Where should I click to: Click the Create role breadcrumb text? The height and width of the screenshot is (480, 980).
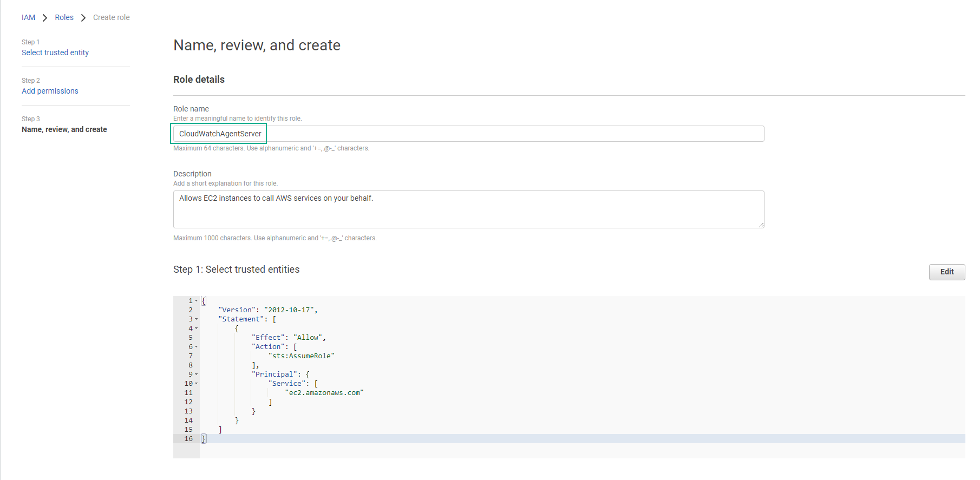click(112, 17)
